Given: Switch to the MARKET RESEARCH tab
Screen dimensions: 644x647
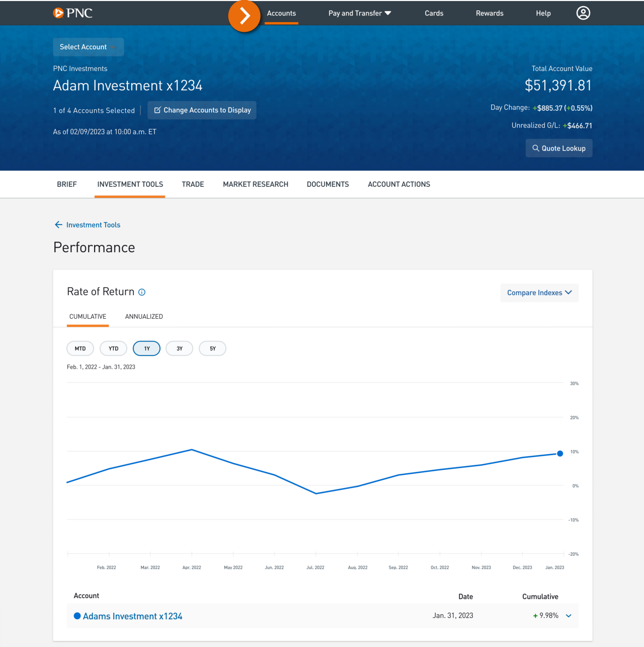Looking at the screenshot, I should tap(256, 184).
